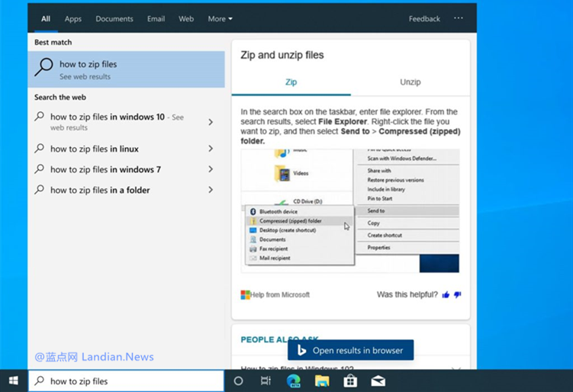Switch to the All search filter
This screenshot has width=573, height=392.
coord(46,18)
